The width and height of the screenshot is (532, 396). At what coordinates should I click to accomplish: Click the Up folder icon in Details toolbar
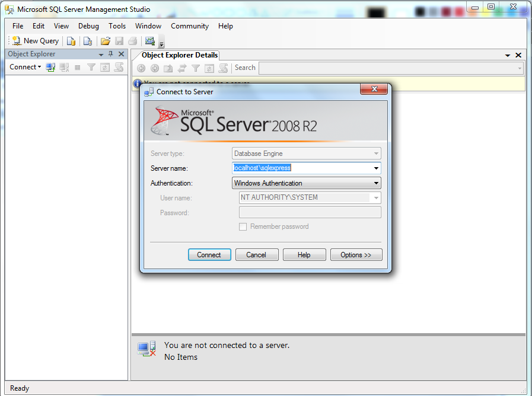click(x=168, y=68)
